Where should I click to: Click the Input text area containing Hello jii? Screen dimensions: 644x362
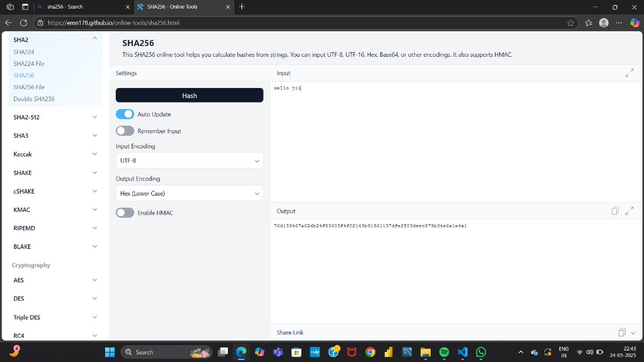coord(457,142)
